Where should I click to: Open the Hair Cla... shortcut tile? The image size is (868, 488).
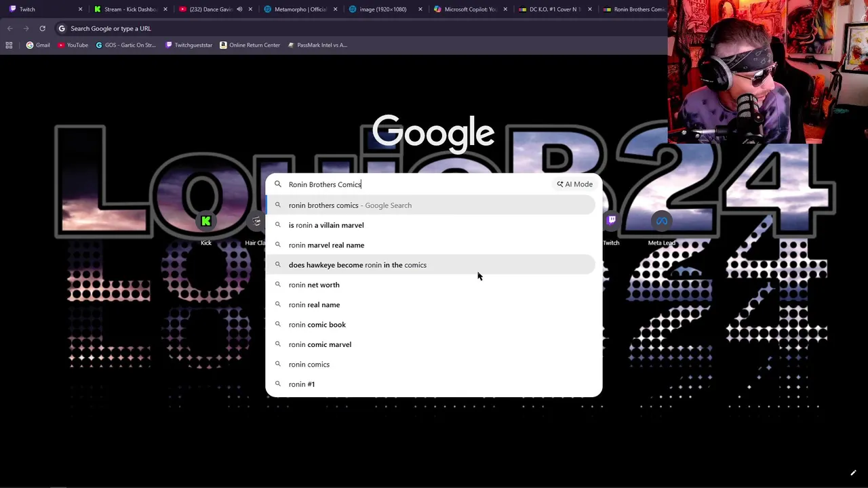(256, 228)
